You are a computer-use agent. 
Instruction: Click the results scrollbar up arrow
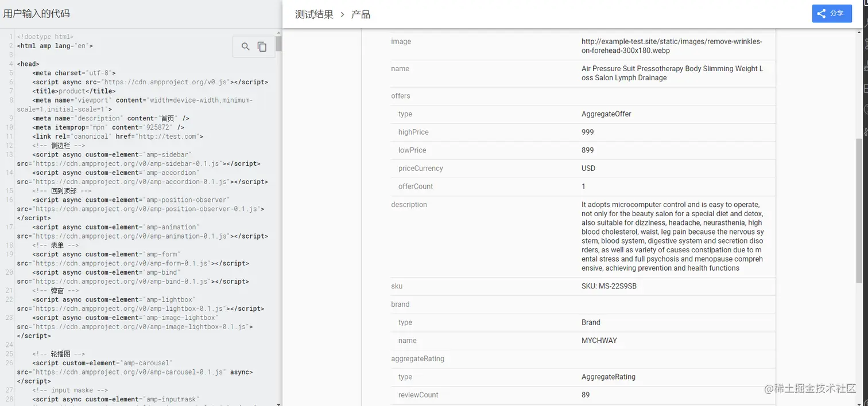(859, 32)
